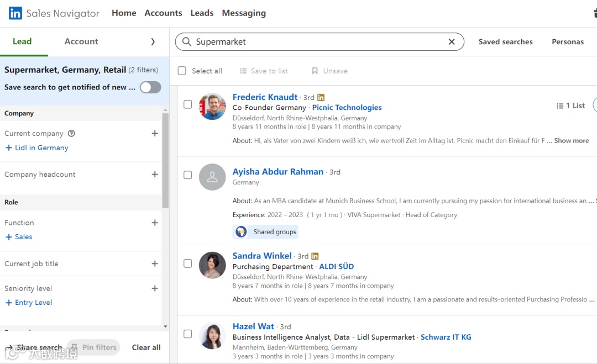
Task: Open Sandra Winkel's name link
Action: click(262, 256)
